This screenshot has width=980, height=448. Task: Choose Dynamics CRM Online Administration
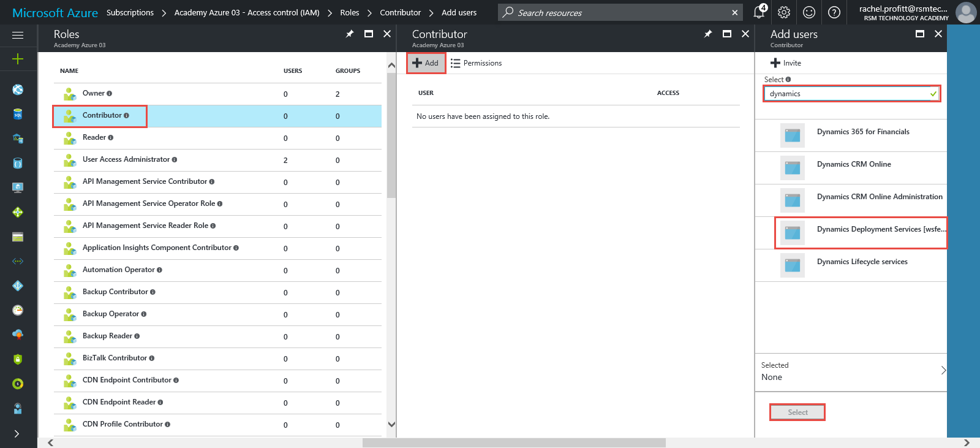851,200
